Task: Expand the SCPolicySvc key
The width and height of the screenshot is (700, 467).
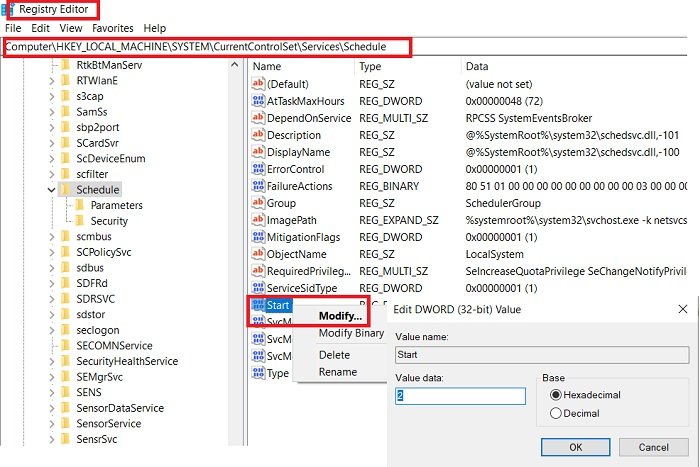Action: click(51, 252)
